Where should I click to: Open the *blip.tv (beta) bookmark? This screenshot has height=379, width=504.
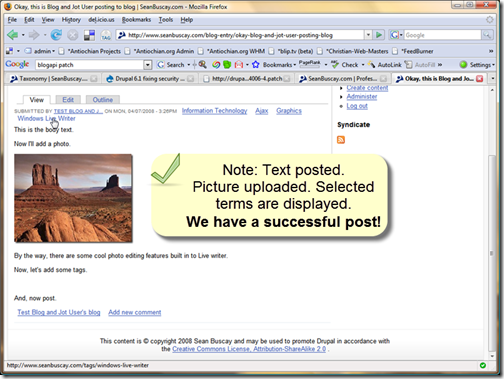point(291,51)
